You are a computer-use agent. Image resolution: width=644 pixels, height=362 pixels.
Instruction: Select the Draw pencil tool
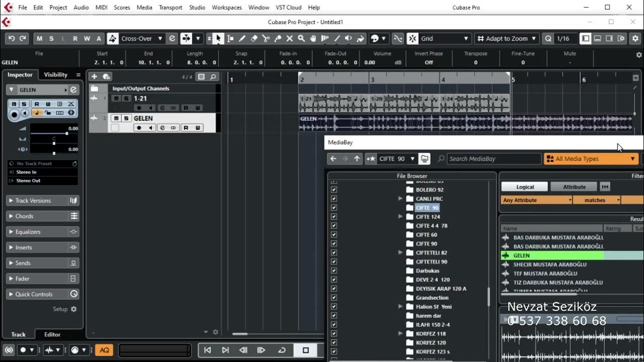(242, 38)
